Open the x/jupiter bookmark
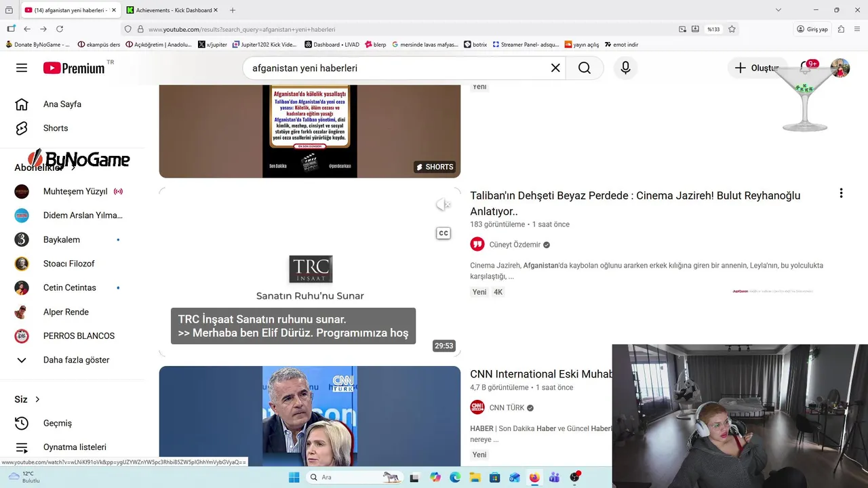This screenshot has height=488, width=868. [x=212, y=45]
